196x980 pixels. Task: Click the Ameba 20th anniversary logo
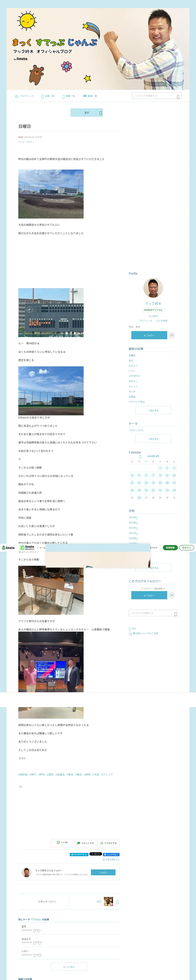27,548
